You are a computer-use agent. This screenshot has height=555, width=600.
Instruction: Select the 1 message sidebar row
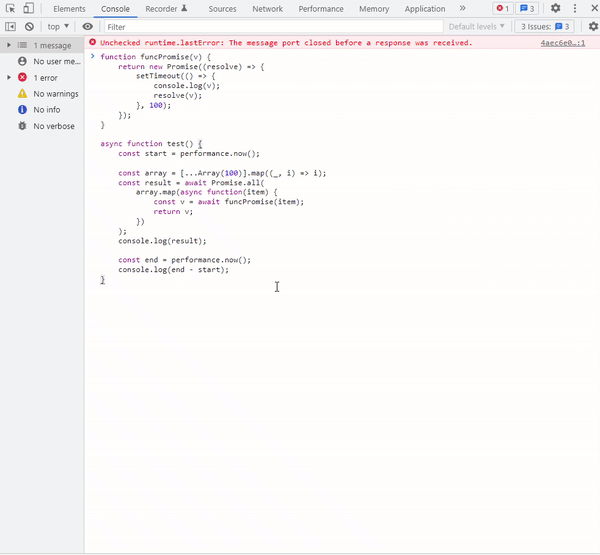[42, 45]
